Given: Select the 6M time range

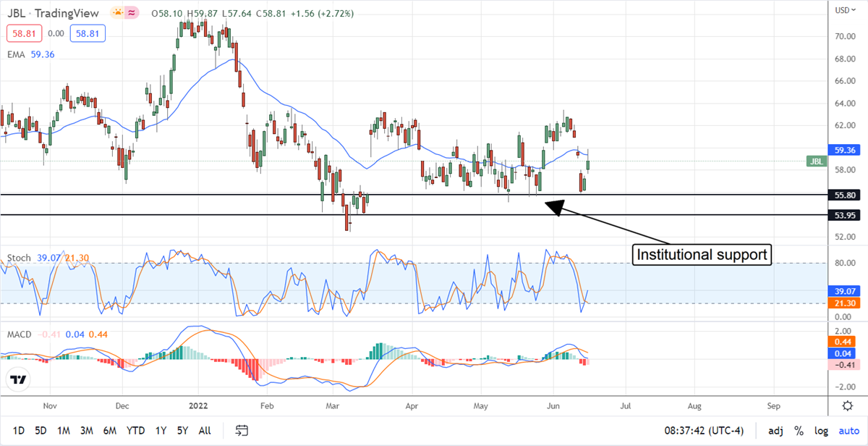Looking at the screenshot, I should point(109,430).
